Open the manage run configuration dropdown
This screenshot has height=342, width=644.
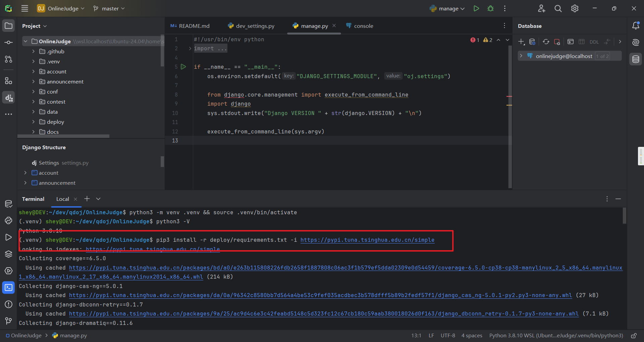point(447,8)
